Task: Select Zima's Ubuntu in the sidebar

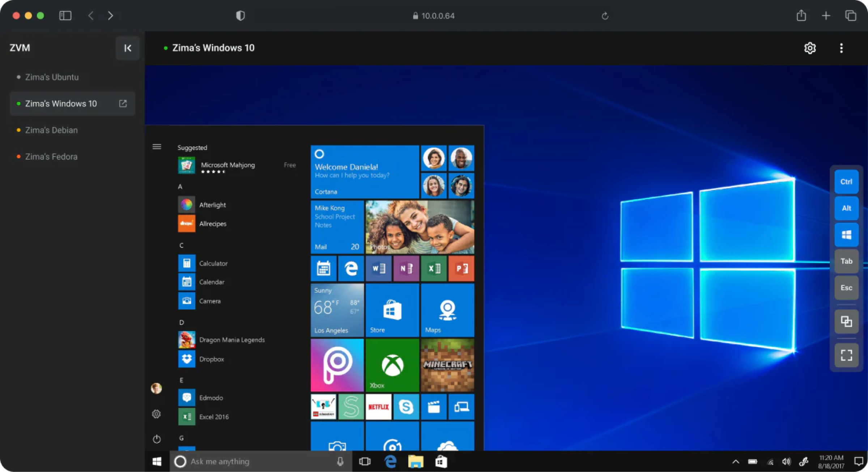Action: 52,77
